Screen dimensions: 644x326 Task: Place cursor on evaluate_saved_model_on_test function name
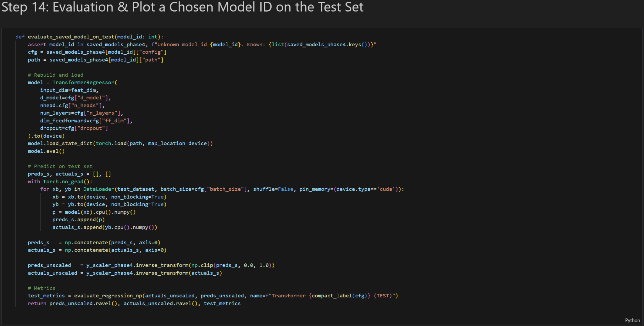71,37
